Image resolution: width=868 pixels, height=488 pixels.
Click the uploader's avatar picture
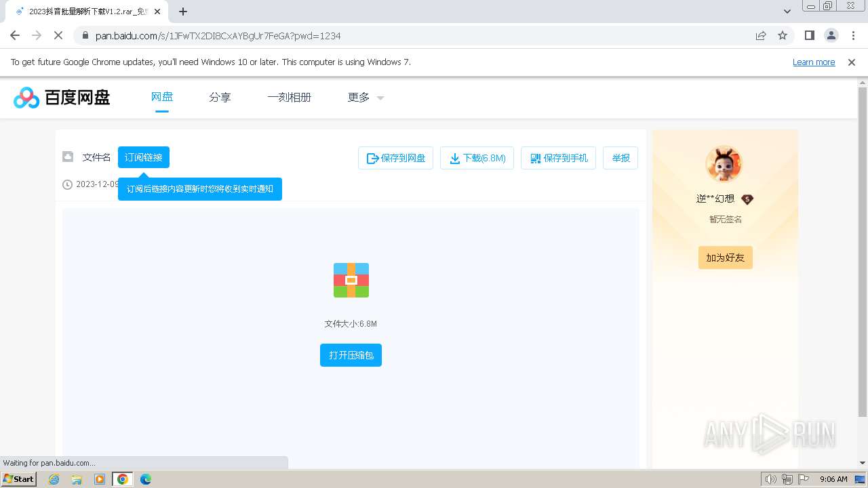point(724,163)
